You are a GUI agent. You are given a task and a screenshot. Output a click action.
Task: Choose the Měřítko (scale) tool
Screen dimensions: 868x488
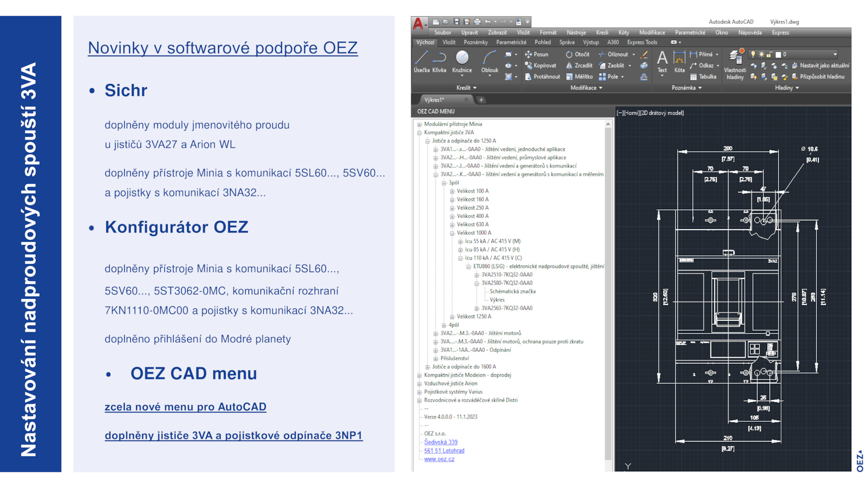[x=579, y=76]
